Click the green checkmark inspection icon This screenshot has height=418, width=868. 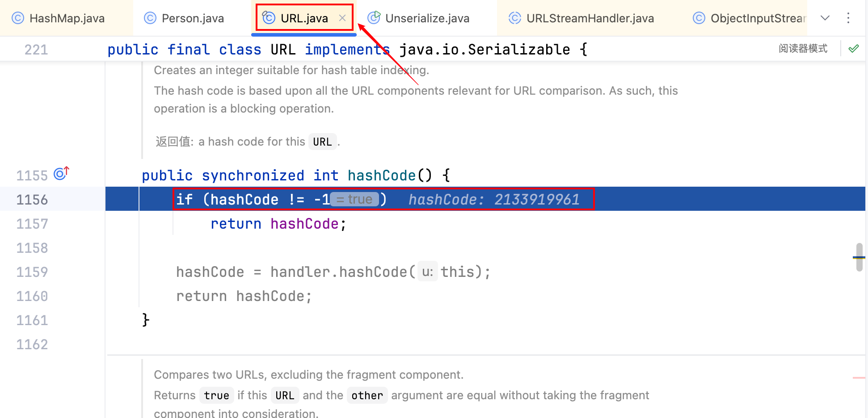click(854, 49)
